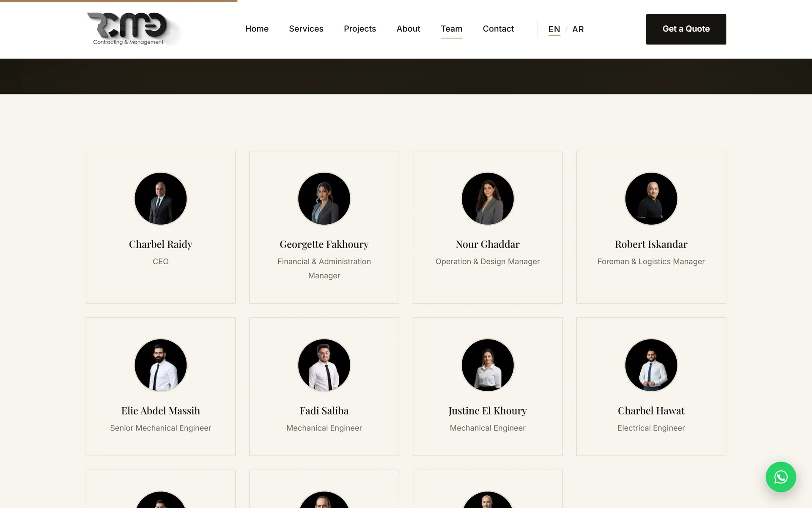
Task: Click Fadi Saliba's Mechanical Engineer title
Action: pyautogui.click(x=324, y=428)
